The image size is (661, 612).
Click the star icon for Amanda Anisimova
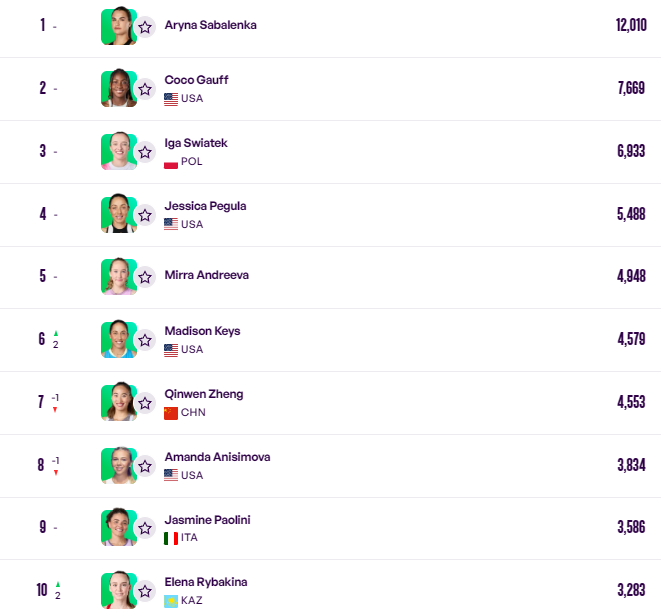tap(145, 466)
